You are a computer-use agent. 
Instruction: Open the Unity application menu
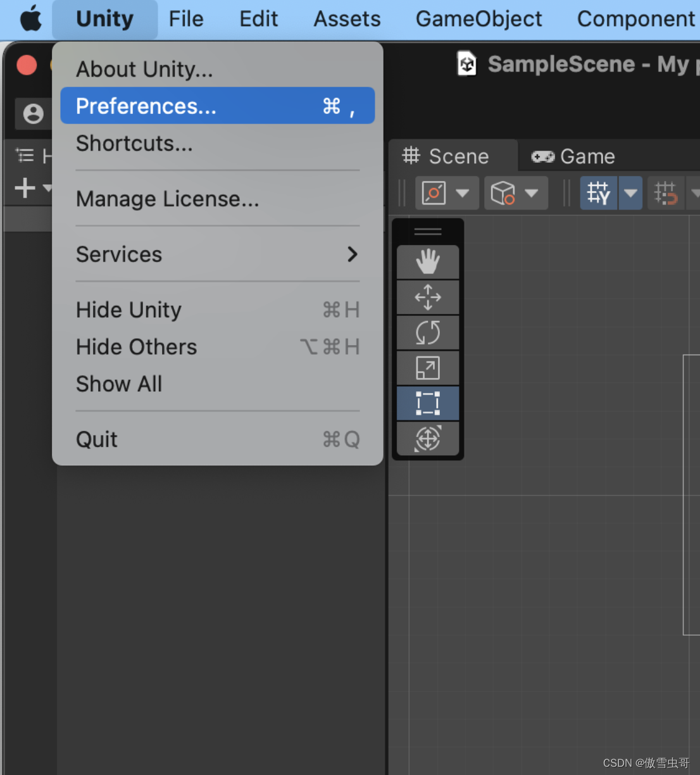click(104, 19)
